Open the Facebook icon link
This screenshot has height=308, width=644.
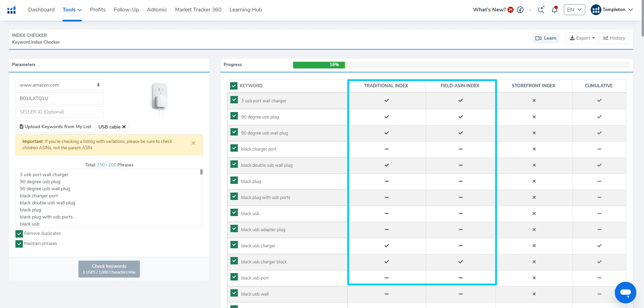tap(520, 10)
